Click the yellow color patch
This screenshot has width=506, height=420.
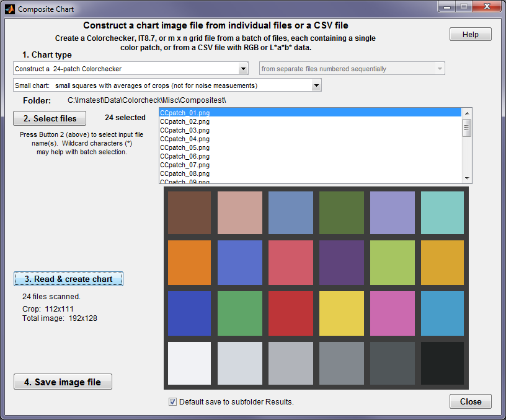point(342,313)
